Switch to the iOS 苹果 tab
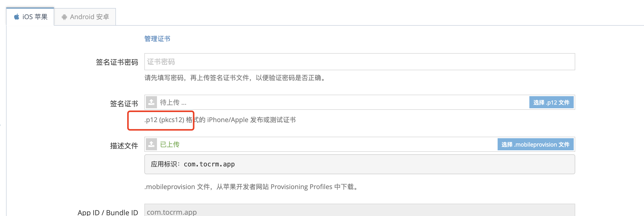This screenshot has height=216, width=644. tap(30, 17)
